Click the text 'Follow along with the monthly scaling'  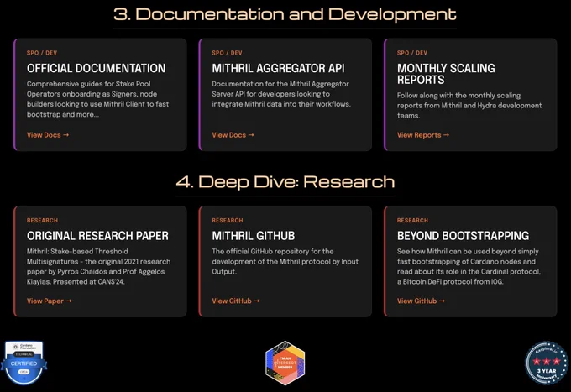(469, 106)
